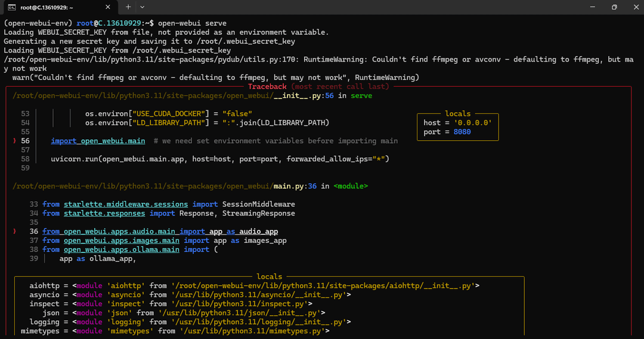Image resolution: width=644 pixels, height=339 pixels.
Task: Click the red arrow marker at line 36
Action: pos(14,232)
